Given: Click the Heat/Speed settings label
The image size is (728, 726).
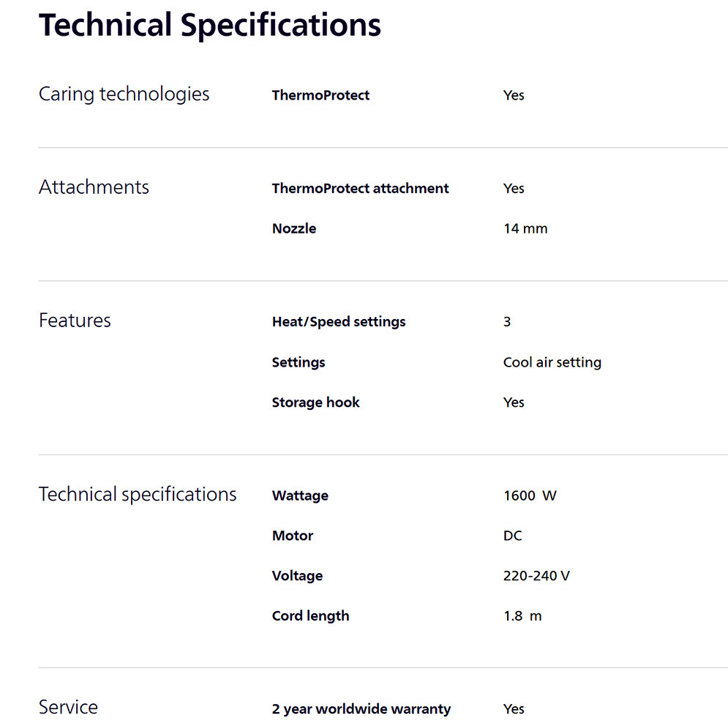Looking at the screenshot, I should 338,321.
